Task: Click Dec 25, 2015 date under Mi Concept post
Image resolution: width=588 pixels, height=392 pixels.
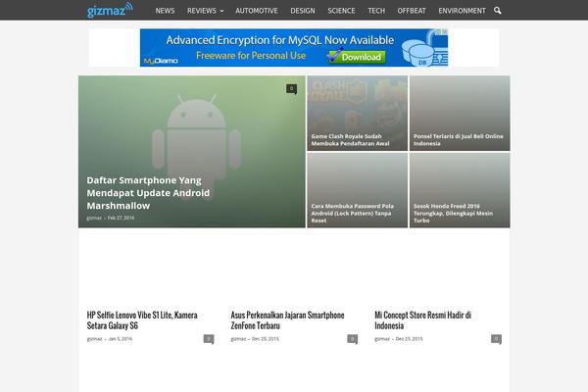Action: (x=409, y=339)
